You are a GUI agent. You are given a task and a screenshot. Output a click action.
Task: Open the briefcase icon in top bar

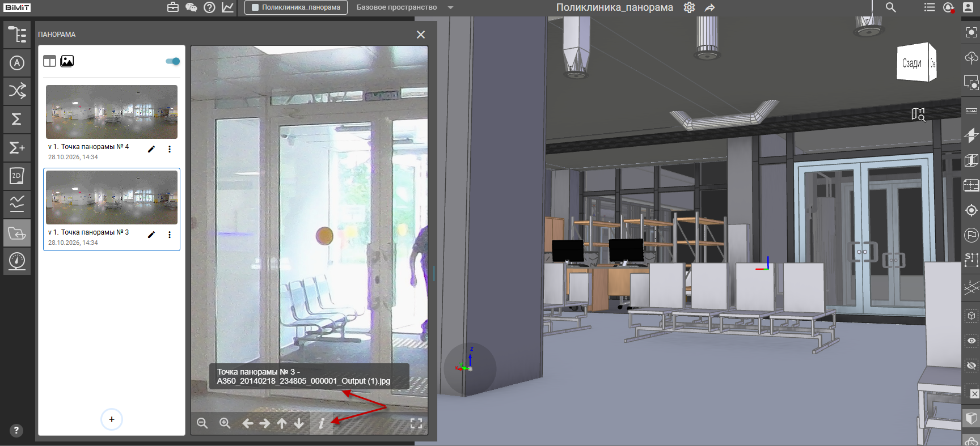point(173,7)
